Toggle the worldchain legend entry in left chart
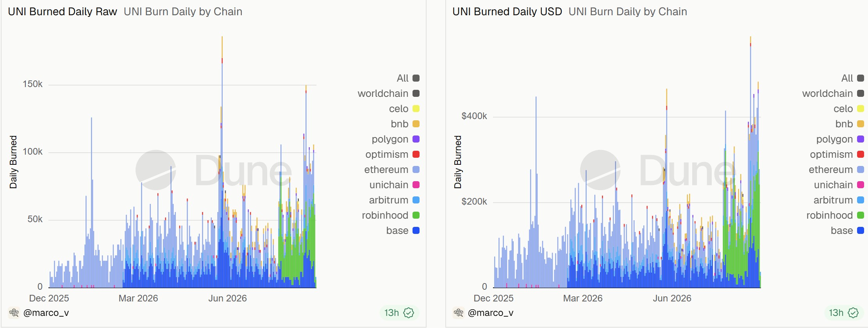The image size is (868, 328). 388,94
